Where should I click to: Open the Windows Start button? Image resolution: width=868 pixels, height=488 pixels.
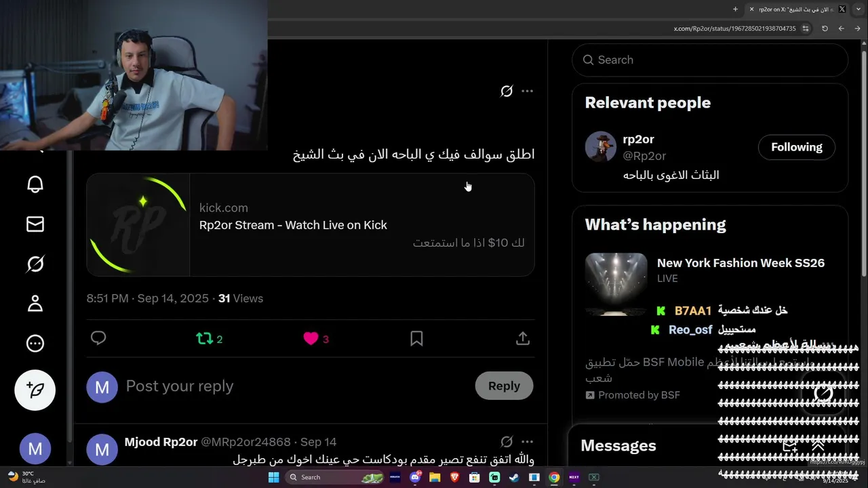(273, 477)
